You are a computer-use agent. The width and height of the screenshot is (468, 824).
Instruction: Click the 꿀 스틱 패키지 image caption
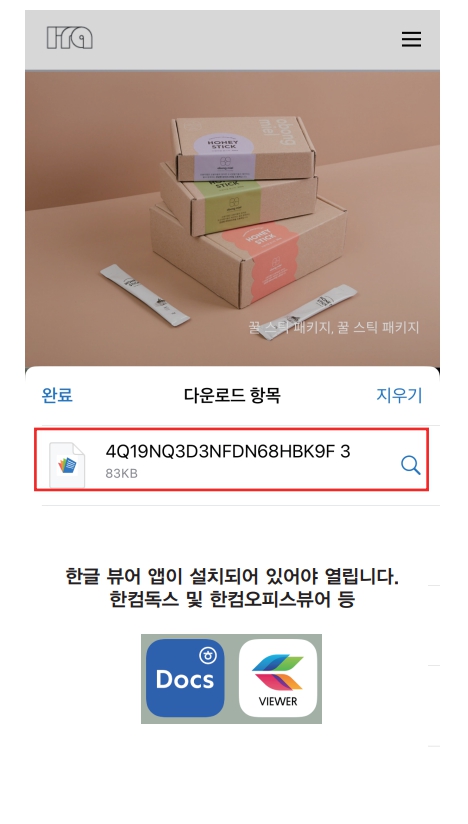click(334, 327)
